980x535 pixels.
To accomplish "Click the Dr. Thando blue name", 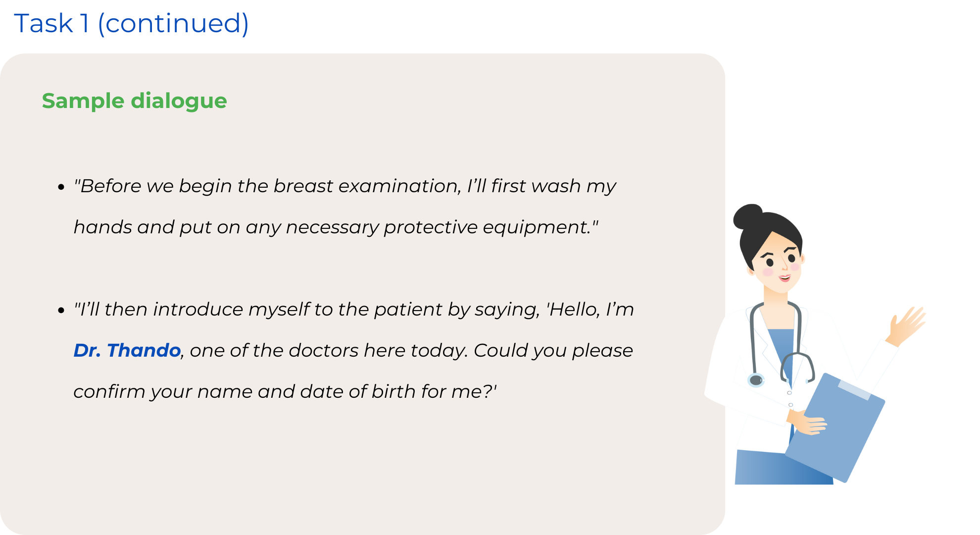I will coord(127,350).
